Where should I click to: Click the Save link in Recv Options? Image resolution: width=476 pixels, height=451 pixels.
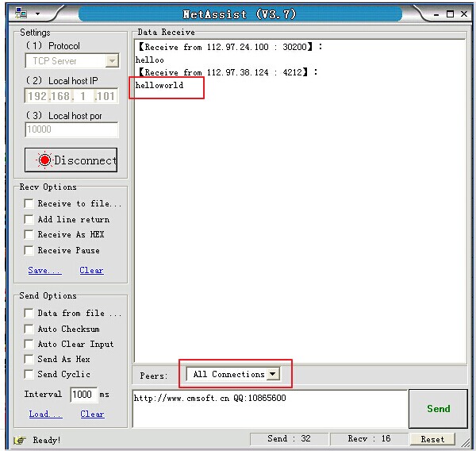click(x=44, y=270)
